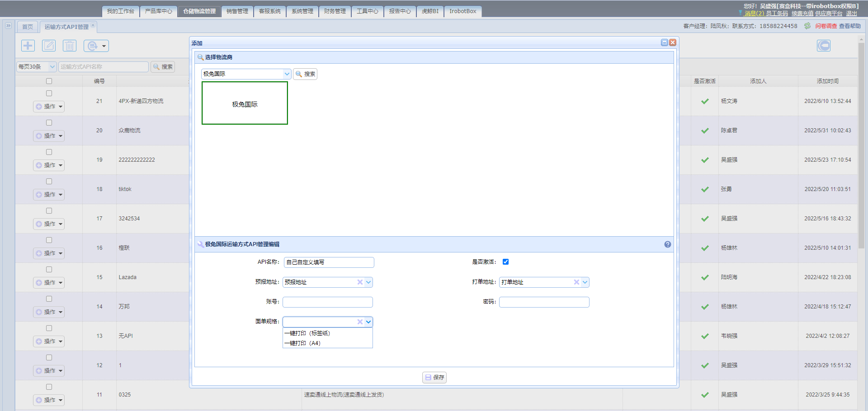868x411 pixels.
Task: Open 操作 dropdown for row 12
Action: point(49,371)
